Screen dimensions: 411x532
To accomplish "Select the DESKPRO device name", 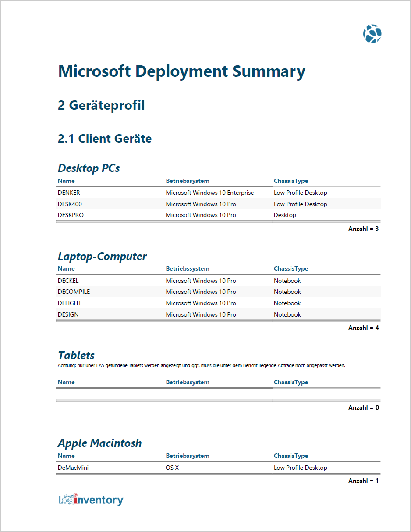I will tap(71, 215).
